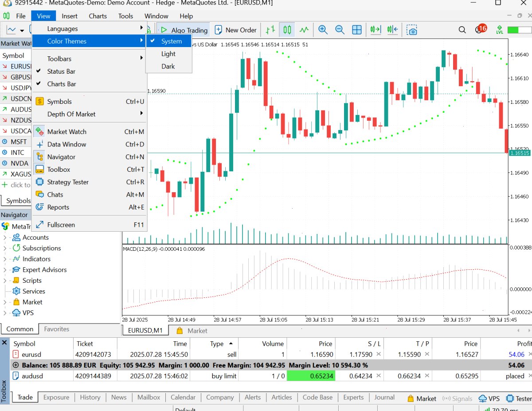The width and height of the screenshot is (532, 411).
Task: Expand the Indicators tree node
Action: pyautogui.click(x=5, y=259)
